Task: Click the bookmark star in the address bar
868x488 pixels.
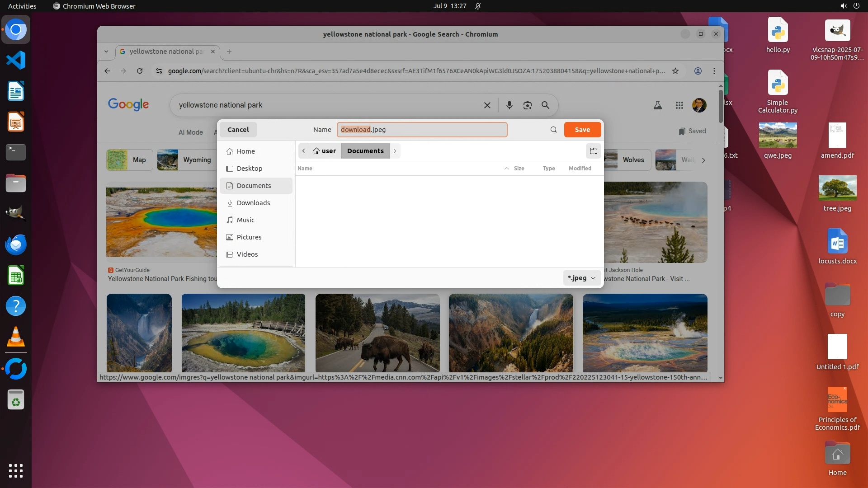Action: pos(675,71)
